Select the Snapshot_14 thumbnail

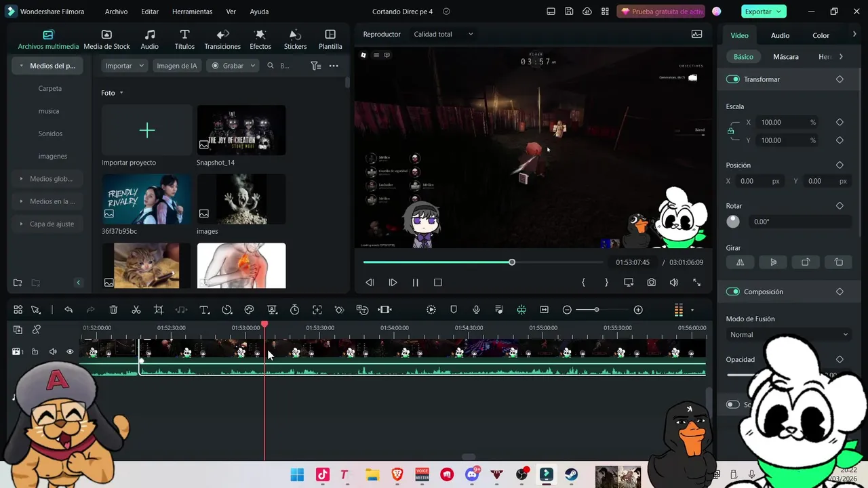(241, 130)
